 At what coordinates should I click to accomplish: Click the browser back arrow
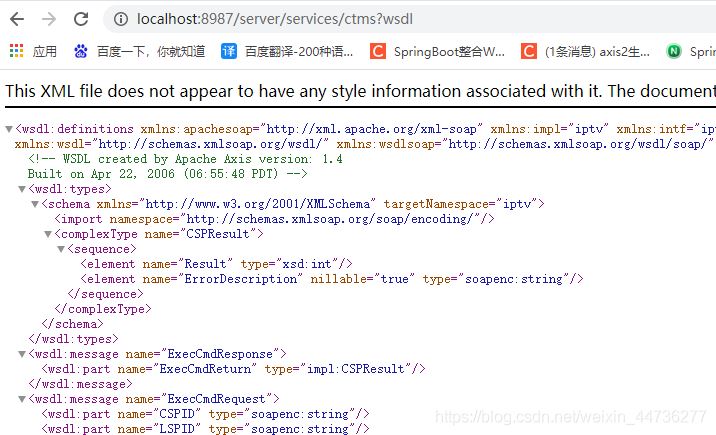[x=17, y=19]
